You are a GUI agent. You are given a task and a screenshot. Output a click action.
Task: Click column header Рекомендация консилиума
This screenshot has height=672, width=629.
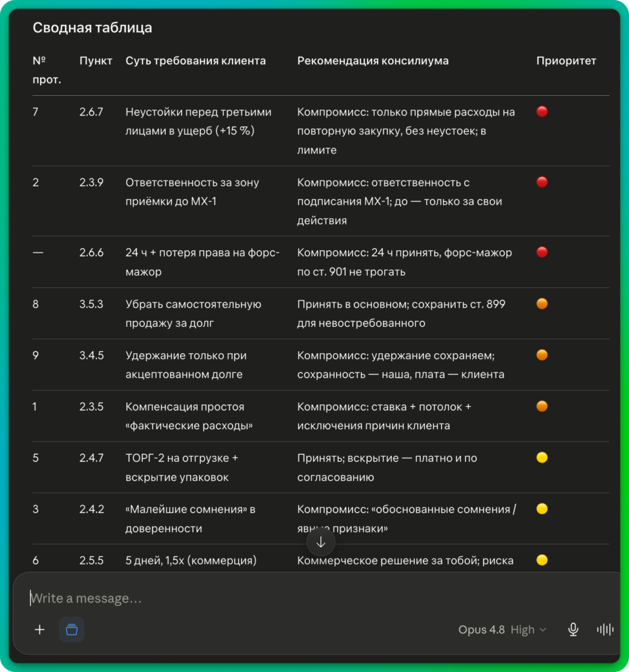[373, 61]
